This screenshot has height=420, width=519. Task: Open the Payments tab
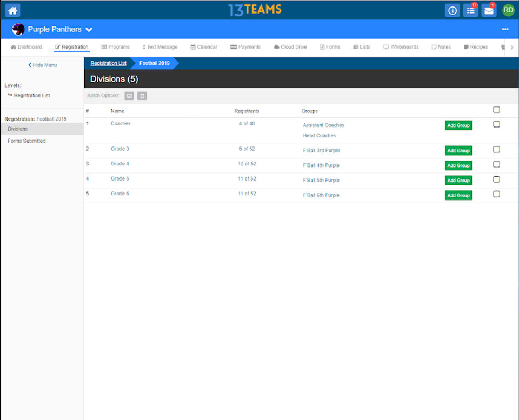tap(245, 47)
